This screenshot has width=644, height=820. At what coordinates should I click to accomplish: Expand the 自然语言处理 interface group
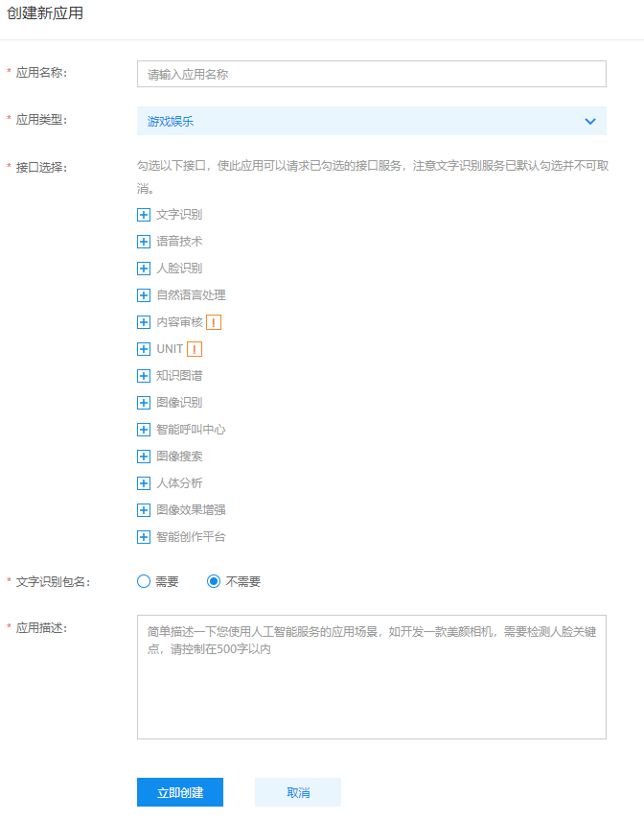144,295
